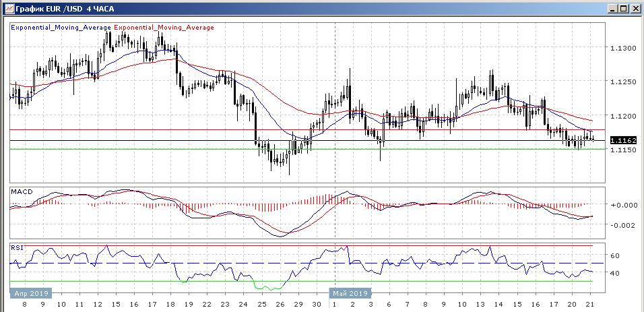
Task: Click the MACD indicator panel label
Action: pyautogui.click(x=22, y=192)
